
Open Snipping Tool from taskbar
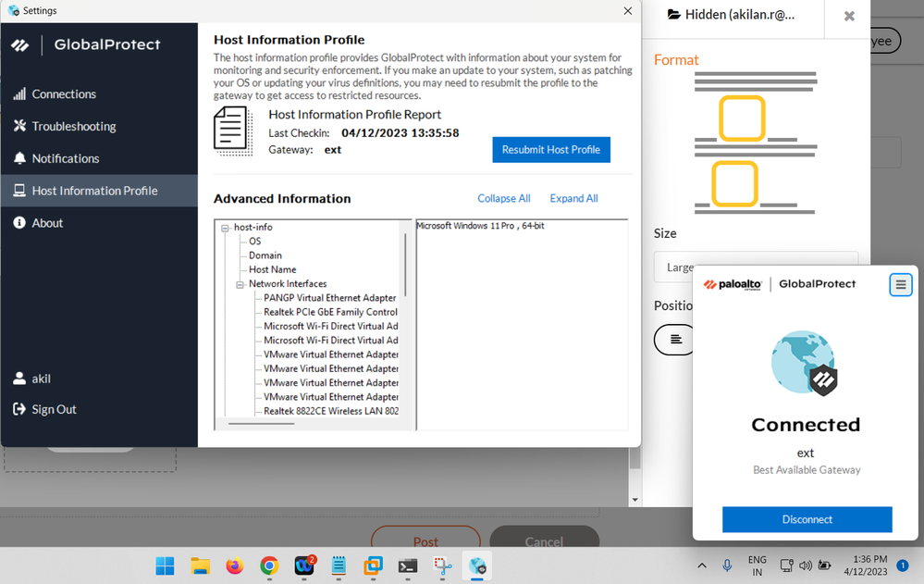[x=442, y=566]
